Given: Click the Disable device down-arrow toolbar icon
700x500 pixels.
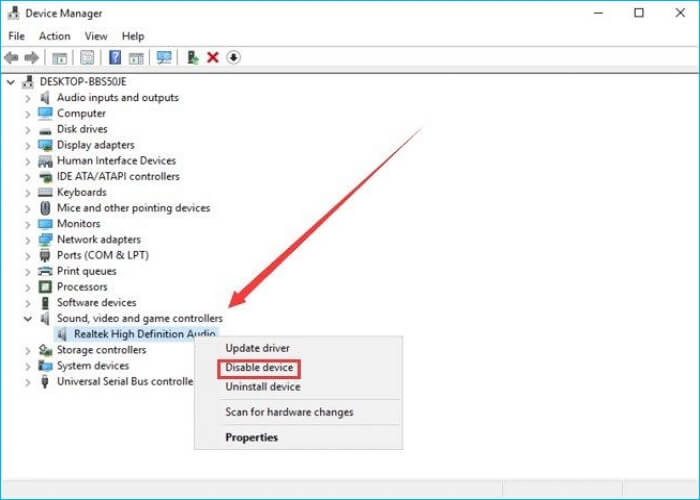Looking at the screenshot, I should (x=233, y=58).
